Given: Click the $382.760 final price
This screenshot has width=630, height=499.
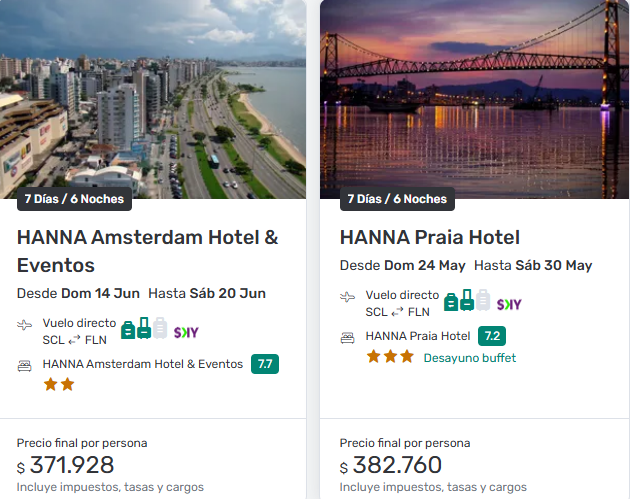Looking at the screenshot, I should (395, 465).
